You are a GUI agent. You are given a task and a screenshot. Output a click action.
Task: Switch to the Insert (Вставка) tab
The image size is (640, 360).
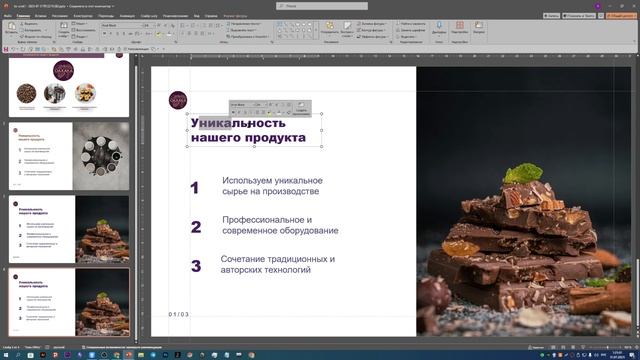[x=40, y=16]
